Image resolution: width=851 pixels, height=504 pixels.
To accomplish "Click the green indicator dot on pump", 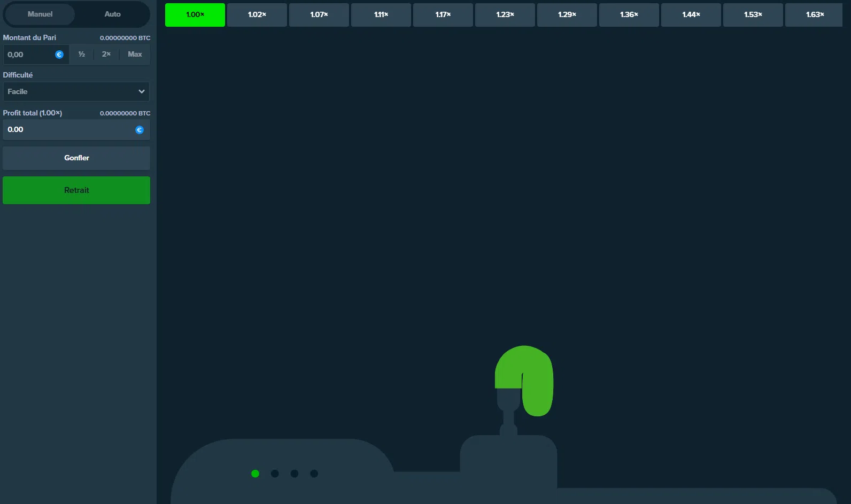I will pos(256,474).
